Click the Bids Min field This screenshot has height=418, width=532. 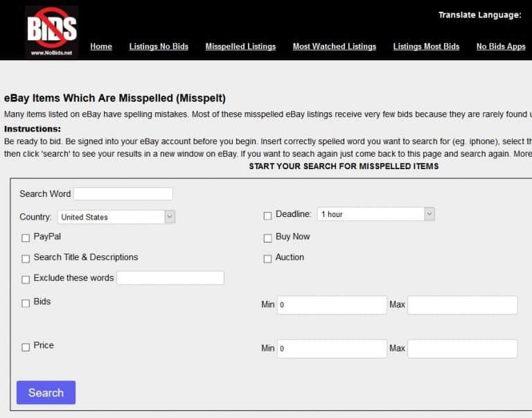[332, 305]
